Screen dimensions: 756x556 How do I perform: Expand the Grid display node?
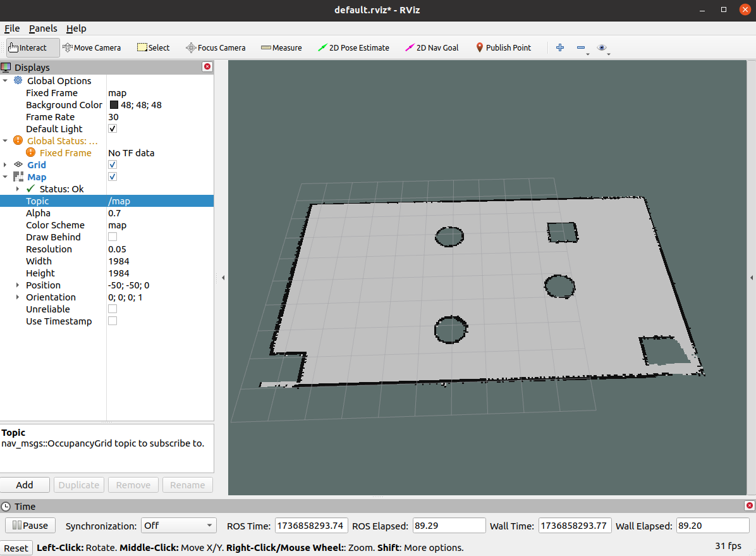coord(5,165)
